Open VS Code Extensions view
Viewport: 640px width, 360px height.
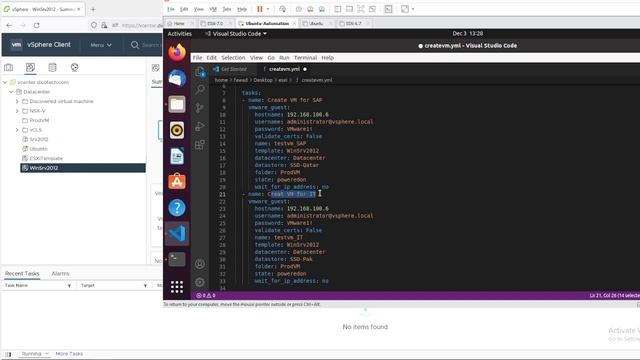pyautogui.click(x=200, y=144)
